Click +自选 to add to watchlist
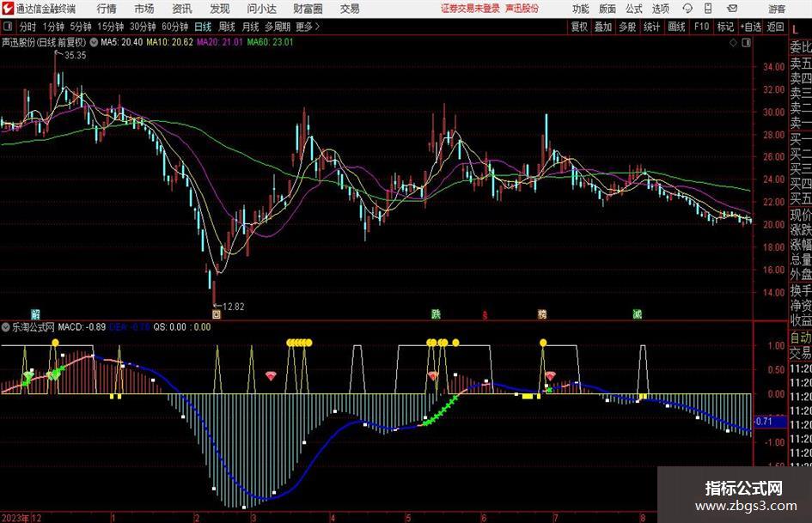This screenshot has height=523, width=812. coord(751,27)
